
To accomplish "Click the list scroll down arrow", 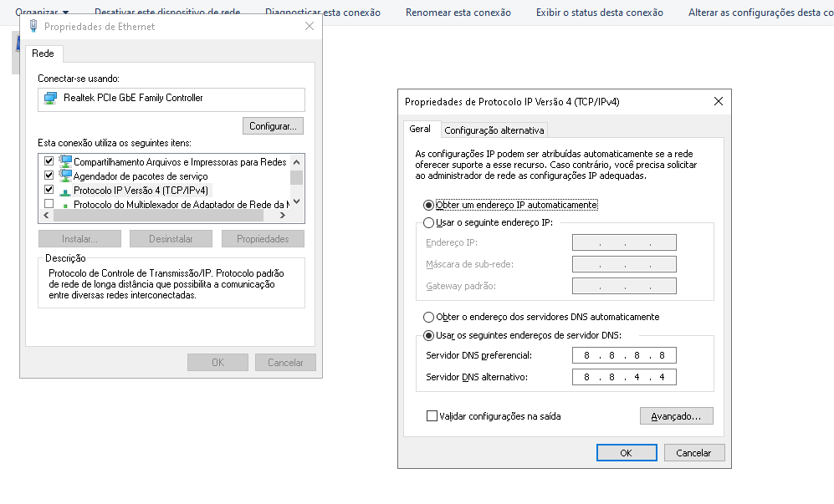I will [x=297, y=201].
